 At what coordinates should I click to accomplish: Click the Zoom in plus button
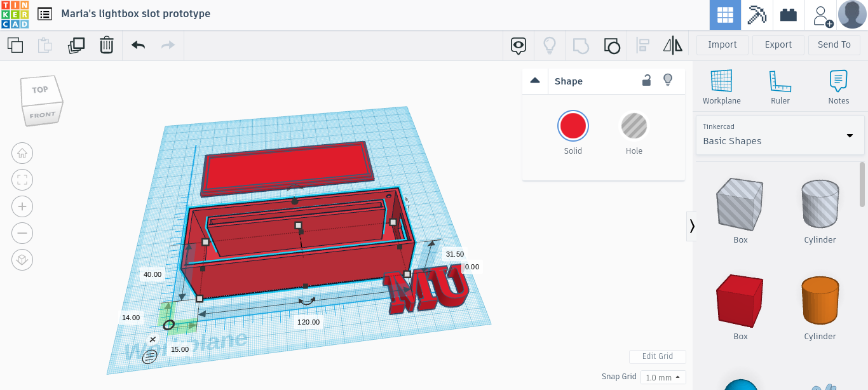click(x=22, y=206)
